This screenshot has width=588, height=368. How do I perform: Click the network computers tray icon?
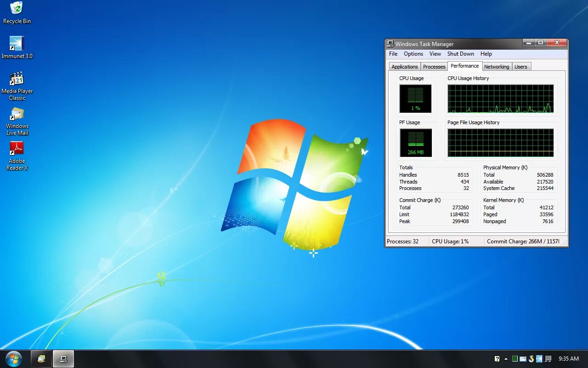coord(548,359)
